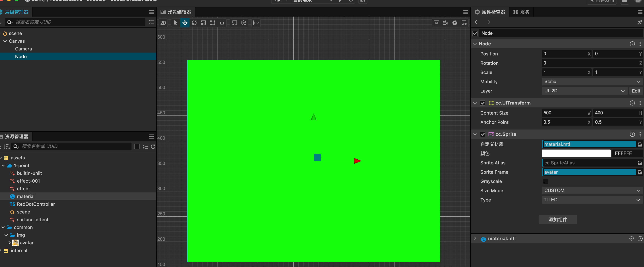644x267 pixels.
Task: Click the 添加组件 button
Action: click(558, 219)
